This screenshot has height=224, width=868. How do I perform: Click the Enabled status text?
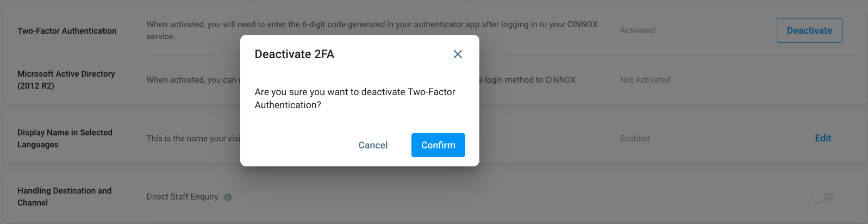tap(635, 139)
